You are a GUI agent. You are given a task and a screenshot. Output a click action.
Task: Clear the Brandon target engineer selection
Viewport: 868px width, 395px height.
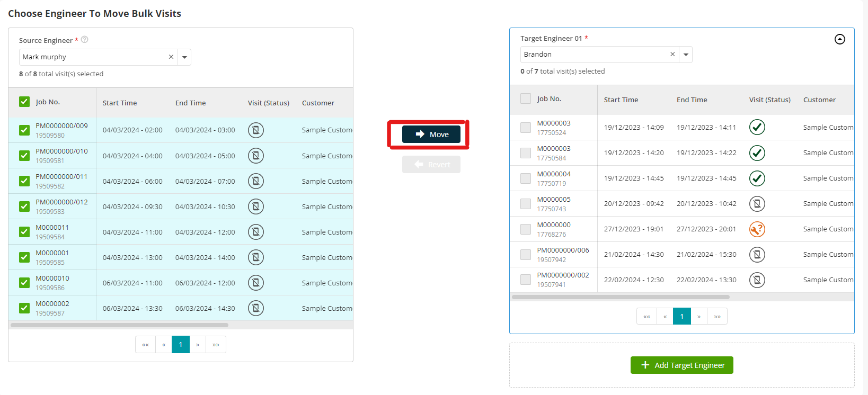[x=672, y=55]
